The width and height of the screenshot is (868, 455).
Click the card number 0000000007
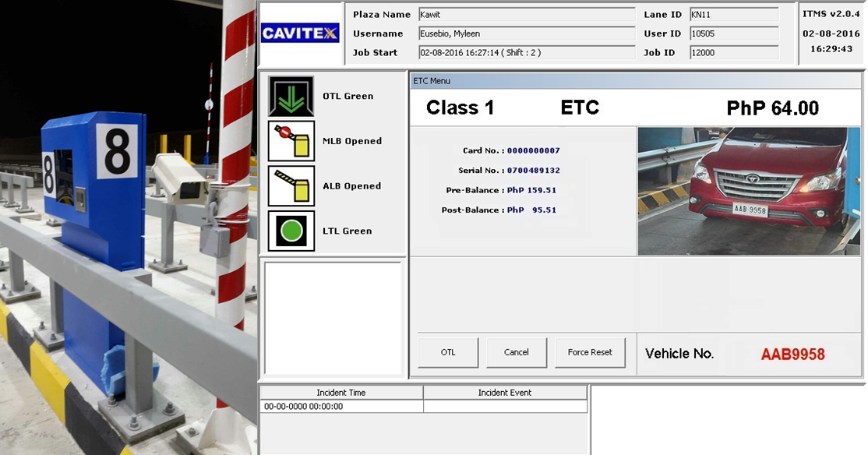pos(534,150)
